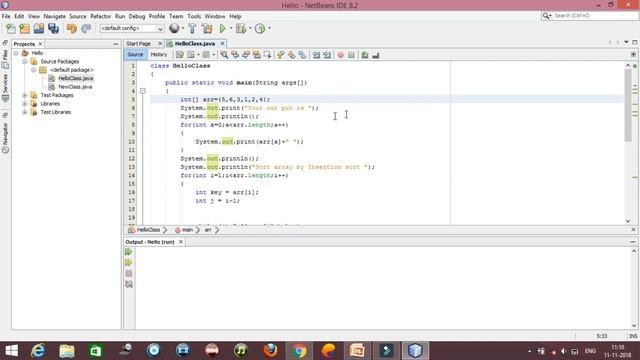Image resolution: width=640 pixels, height=360 pixels.
Task: Open the Services side tab
Action: 5,87
